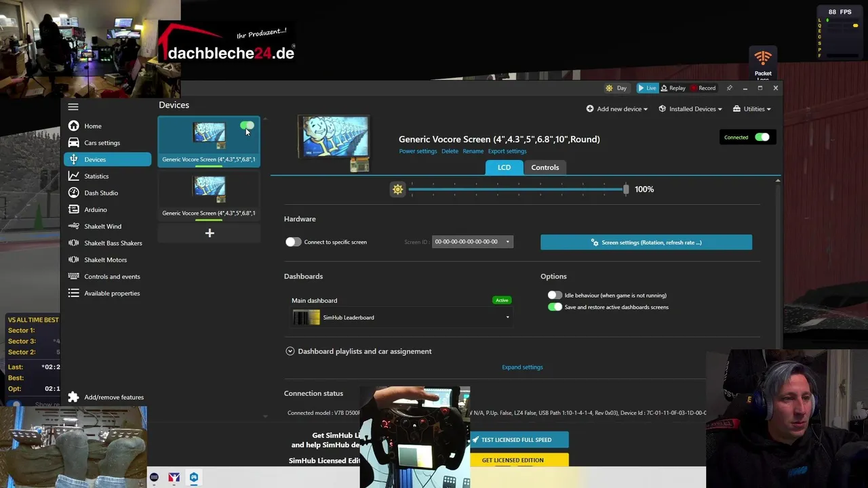868x488 pixels.
Task: Open Controls and events page
Action: [112, 277]
